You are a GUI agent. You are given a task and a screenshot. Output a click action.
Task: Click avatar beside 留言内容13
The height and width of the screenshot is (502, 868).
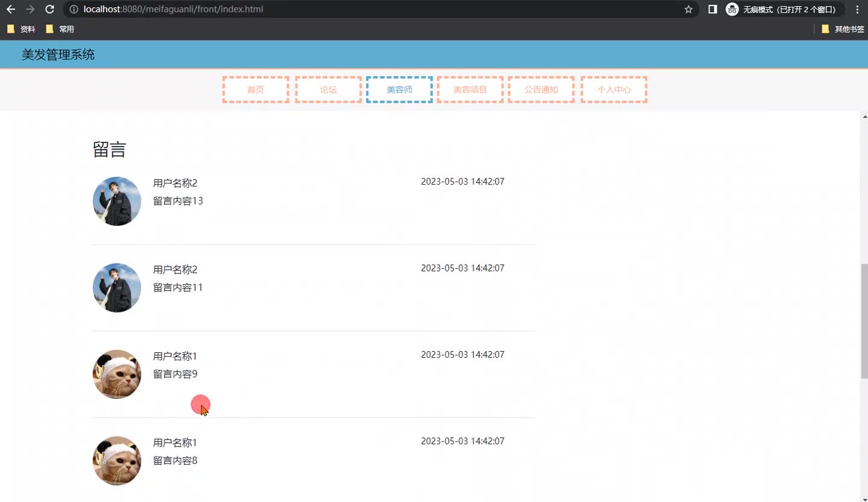tap(117, 201)
